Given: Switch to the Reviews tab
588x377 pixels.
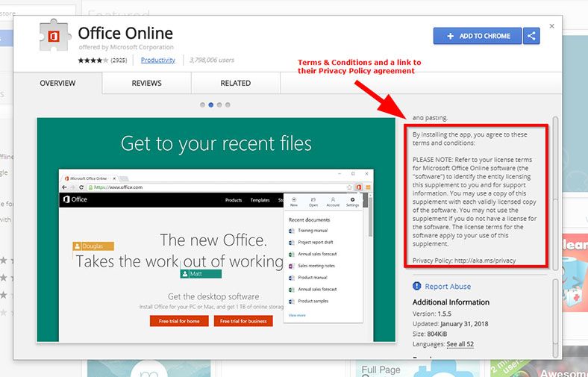Looking at the screenshot, I should [x=146, y=83].
